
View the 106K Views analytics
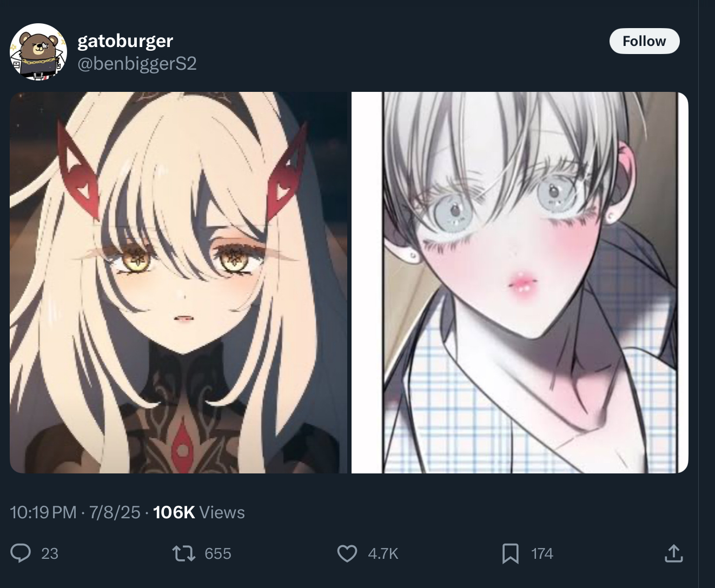199,512
